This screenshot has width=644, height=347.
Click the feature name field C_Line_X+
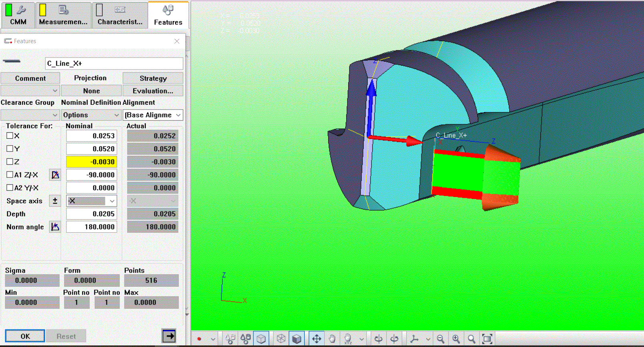coord(114,64)
